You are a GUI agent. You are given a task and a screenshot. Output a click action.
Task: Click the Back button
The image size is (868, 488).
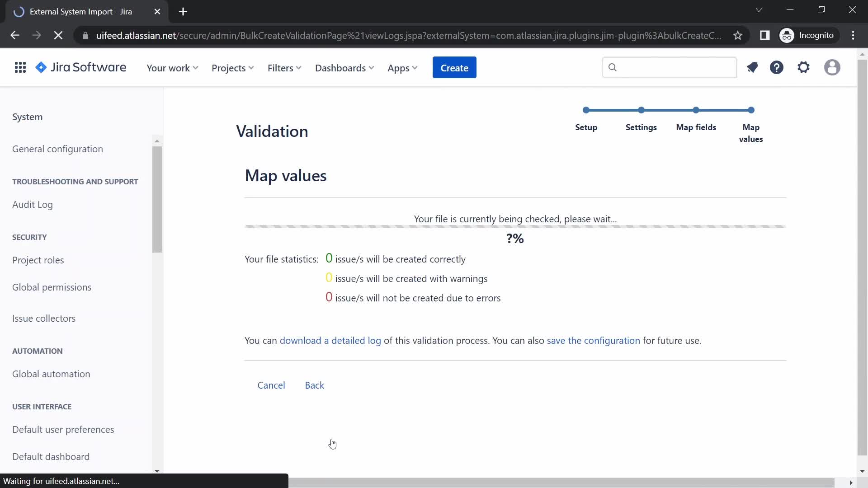(x=315, y=385)
